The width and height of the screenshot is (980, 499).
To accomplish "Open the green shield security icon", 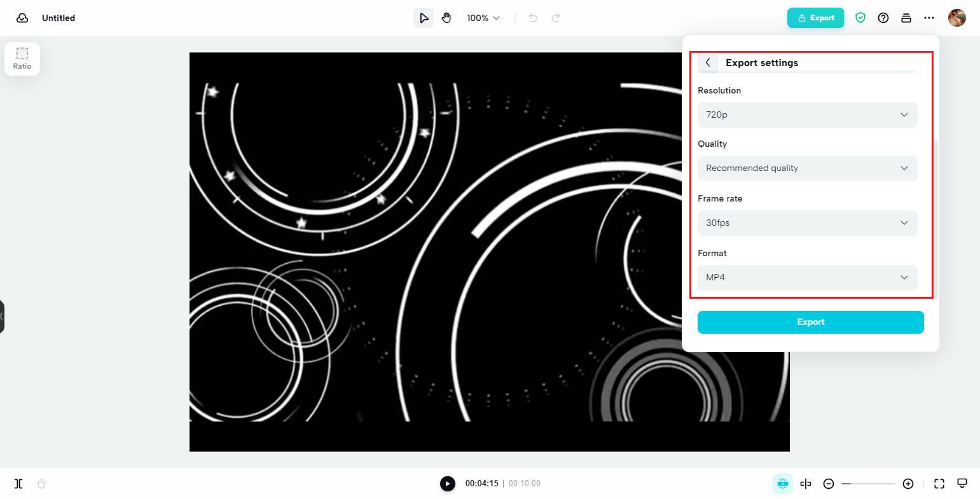I will [x=860, y=18].
